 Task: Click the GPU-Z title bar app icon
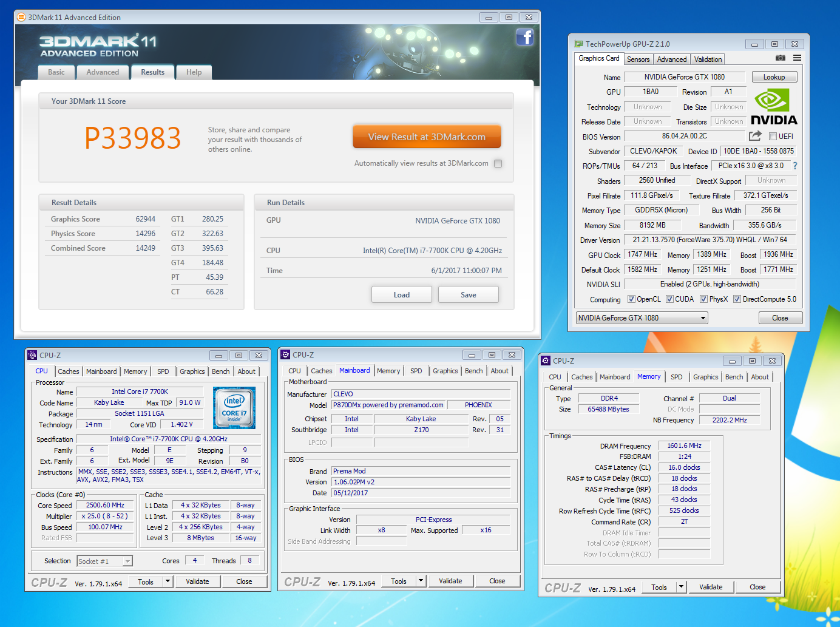click(578, 44)
